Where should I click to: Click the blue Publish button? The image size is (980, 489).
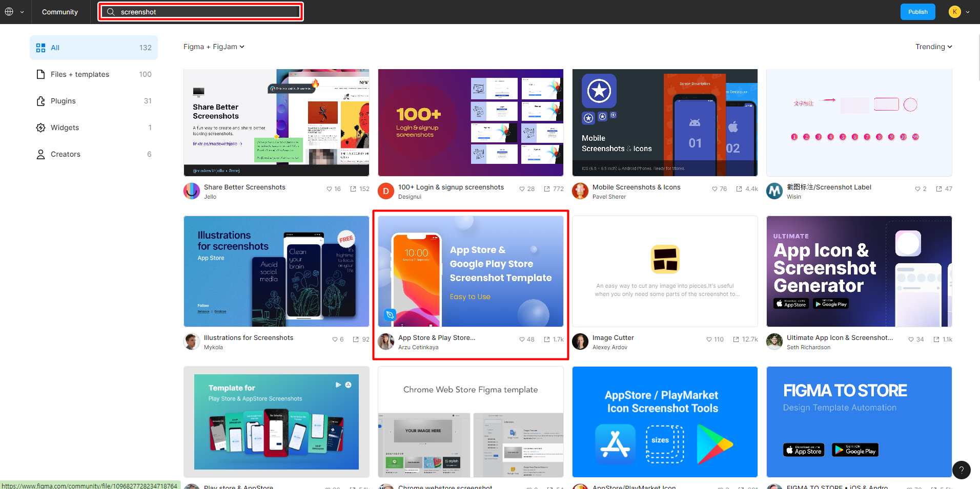tap(917, 12)
